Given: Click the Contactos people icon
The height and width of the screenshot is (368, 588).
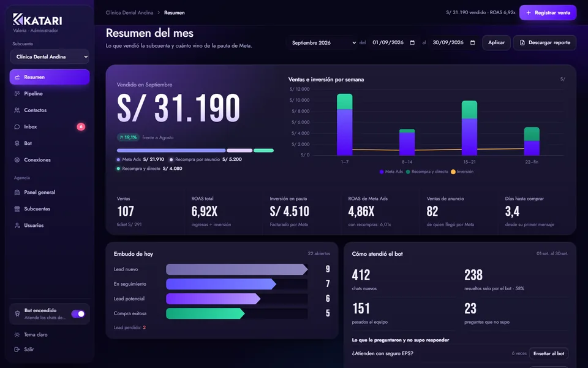Looking at the screenshot, I should point(17,110).
